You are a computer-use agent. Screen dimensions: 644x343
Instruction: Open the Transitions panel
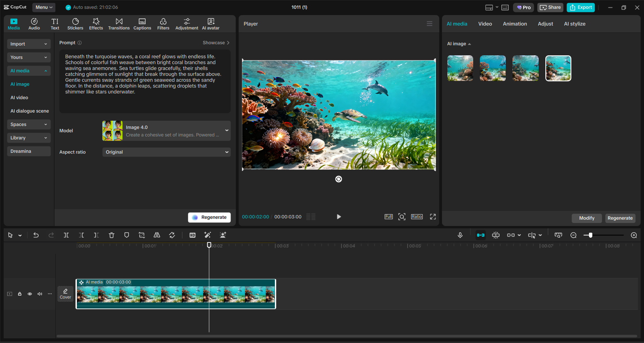(x=119, y=23)
